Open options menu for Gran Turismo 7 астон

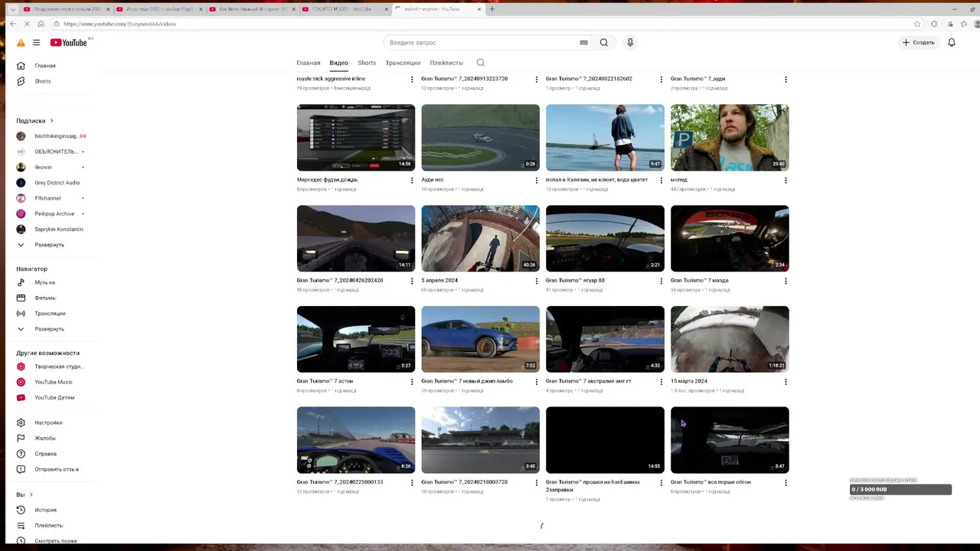(412, 382)
